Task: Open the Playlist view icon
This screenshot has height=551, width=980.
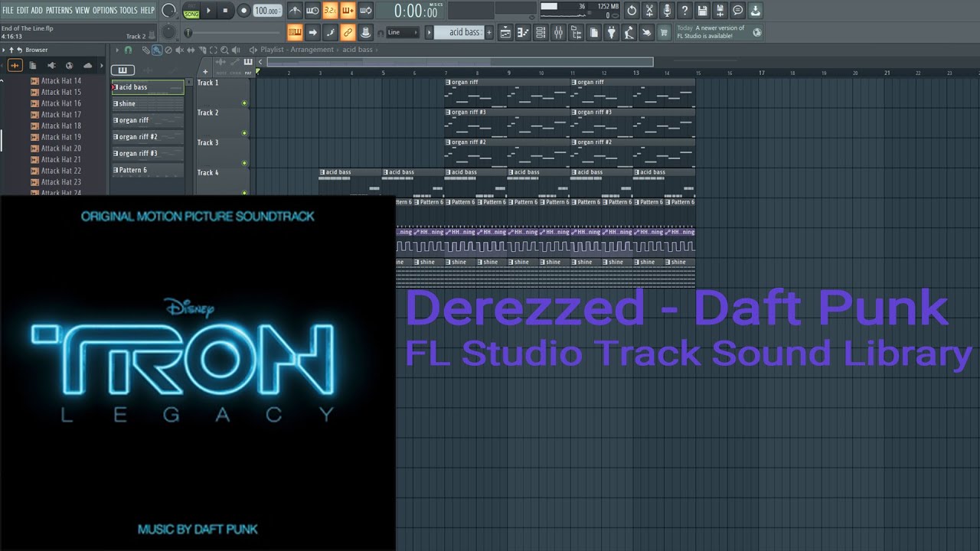Action: [x=505, y=32]
